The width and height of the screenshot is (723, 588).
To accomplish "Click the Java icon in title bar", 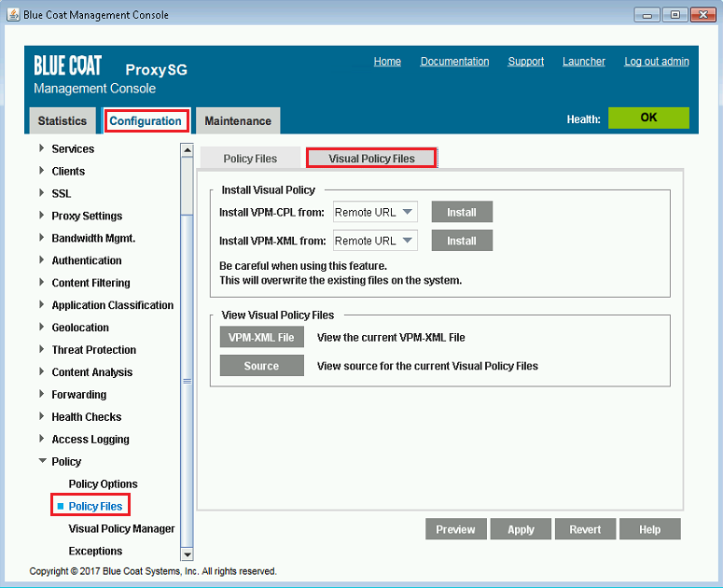I will pyautogui.click(x=13, y=15).
